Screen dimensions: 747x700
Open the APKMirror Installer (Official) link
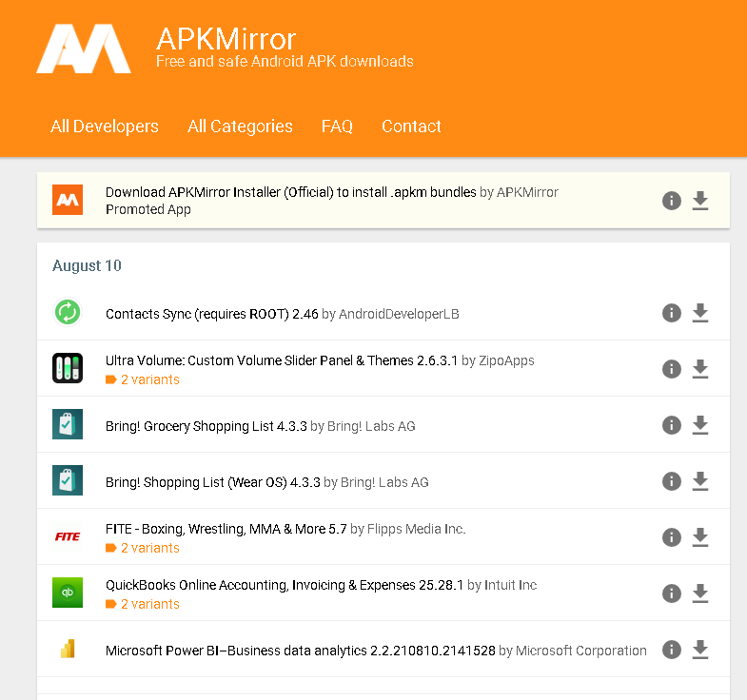pyautogui.click(x=290, y=192)
